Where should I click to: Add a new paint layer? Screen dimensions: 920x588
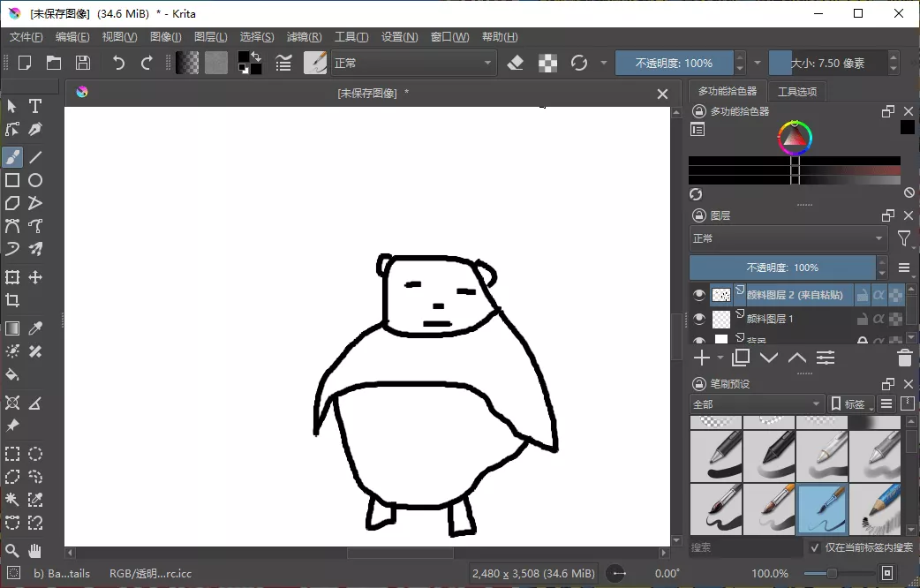(x=700, y=358)
